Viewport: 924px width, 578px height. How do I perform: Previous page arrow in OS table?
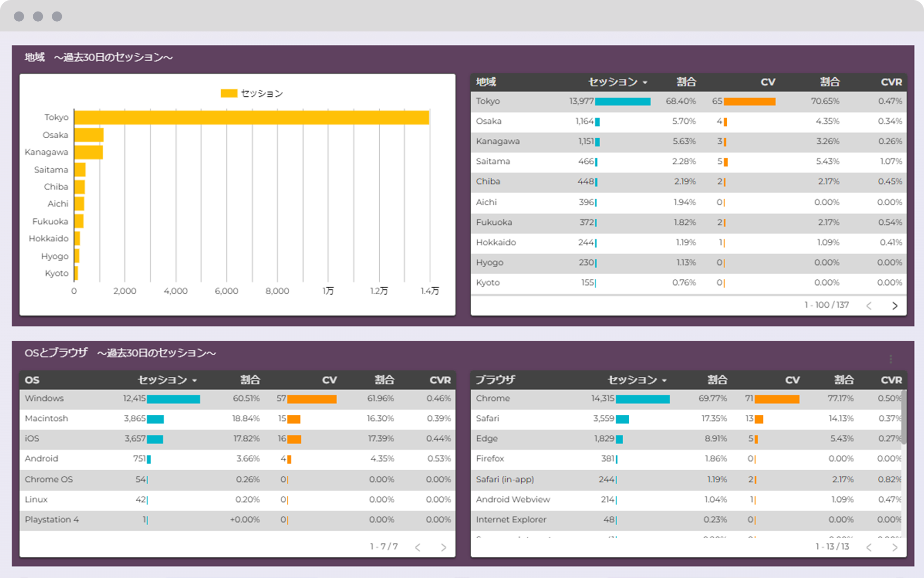418,547
